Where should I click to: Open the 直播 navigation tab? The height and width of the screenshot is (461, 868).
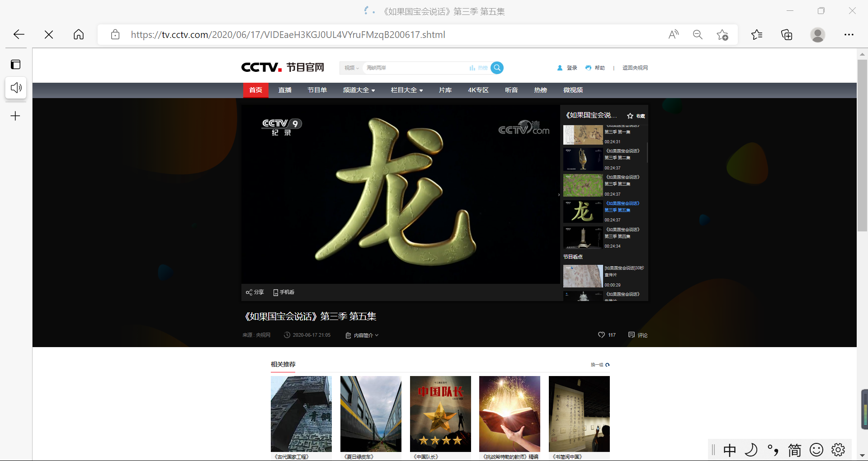pos(285,90)
